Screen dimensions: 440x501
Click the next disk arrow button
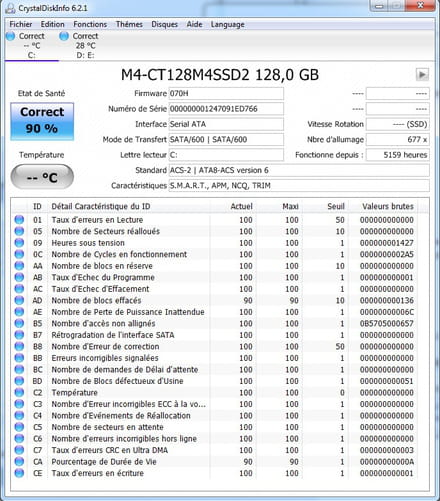(x=422, y=74)
